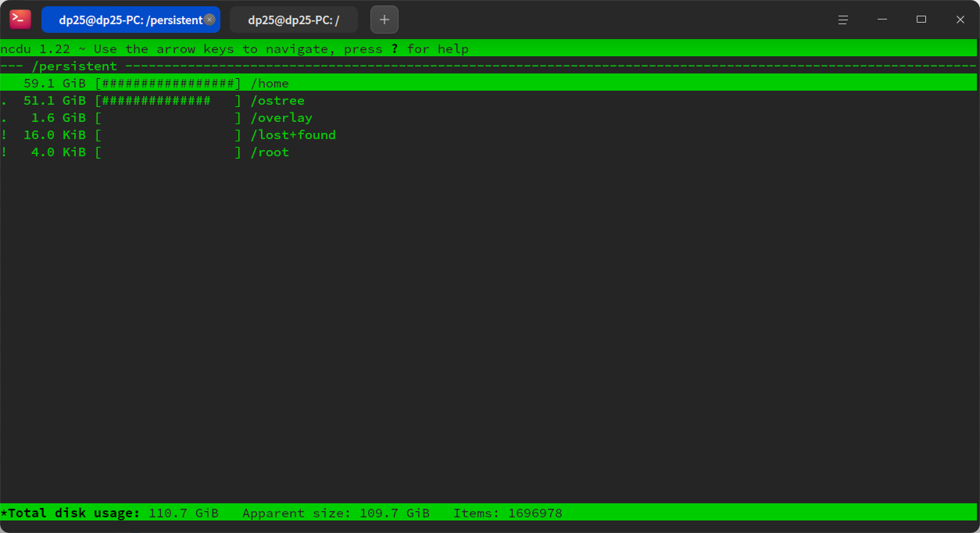Click the /home usage bar graph
Viewport: 980px width, 533px height.
(168, 83)
